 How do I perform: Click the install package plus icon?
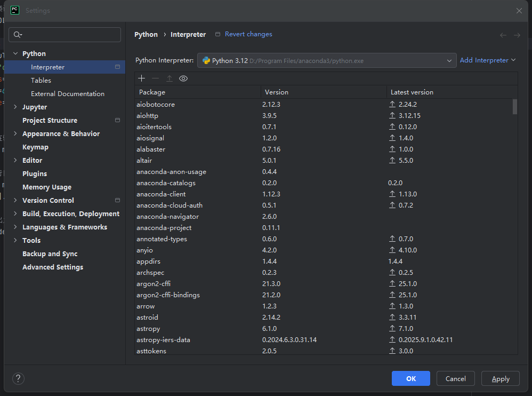(141, 78)
